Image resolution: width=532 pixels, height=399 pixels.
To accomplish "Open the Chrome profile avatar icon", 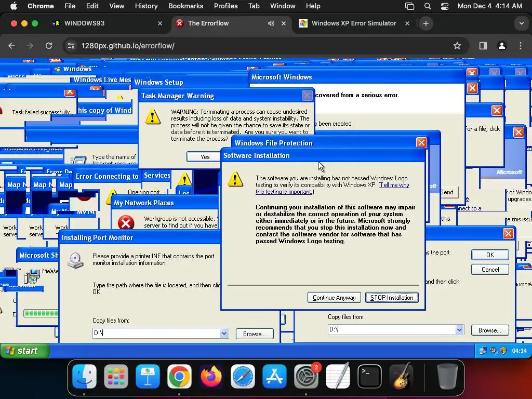I will 502,46.
